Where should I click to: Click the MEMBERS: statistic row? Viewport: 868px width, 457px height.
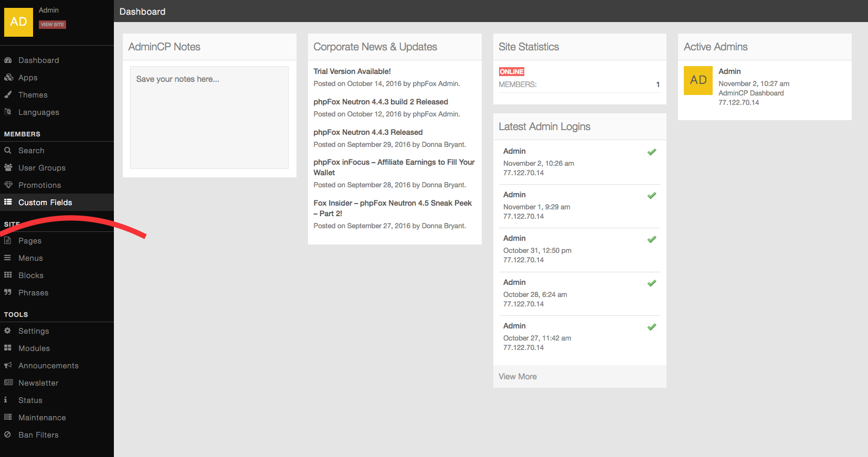pos(579,84)
